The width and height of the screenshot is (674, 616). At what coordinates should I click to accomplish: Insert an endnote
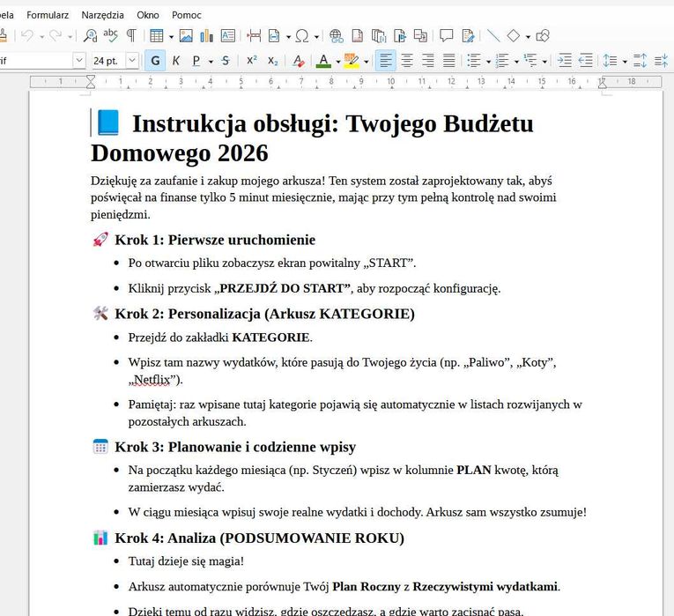(378, 36)
